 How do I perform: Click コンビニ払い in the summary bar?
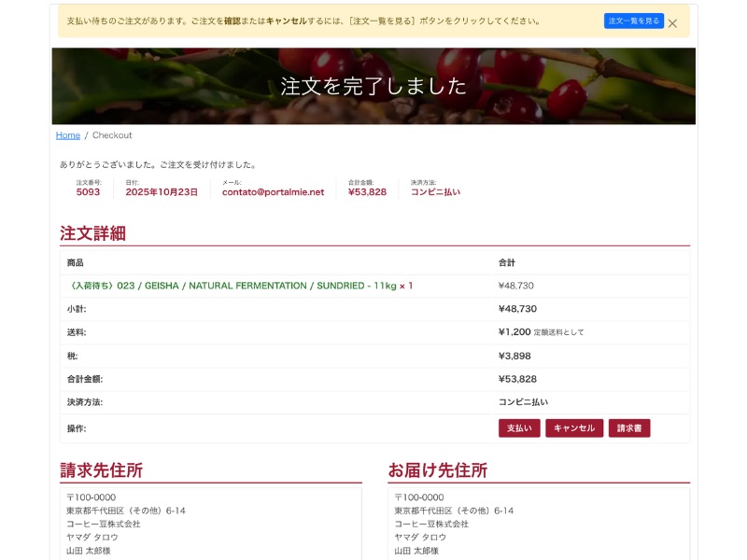click(x=435, y=191)
